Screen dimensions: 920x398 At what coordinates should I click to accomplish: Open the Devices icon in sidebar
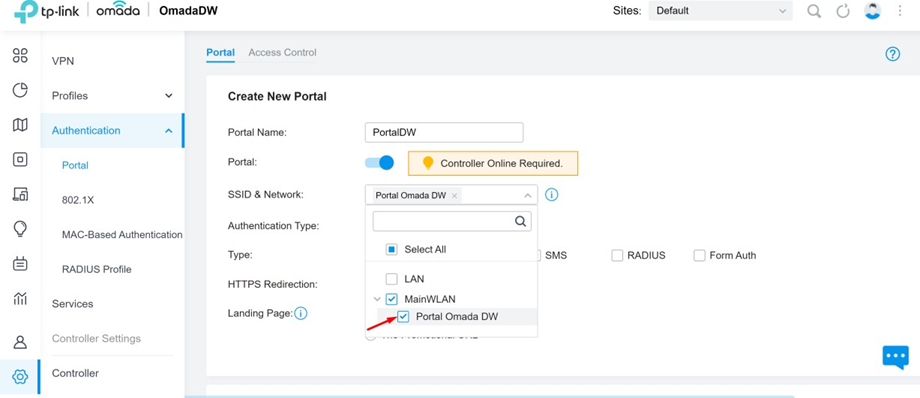20,159
